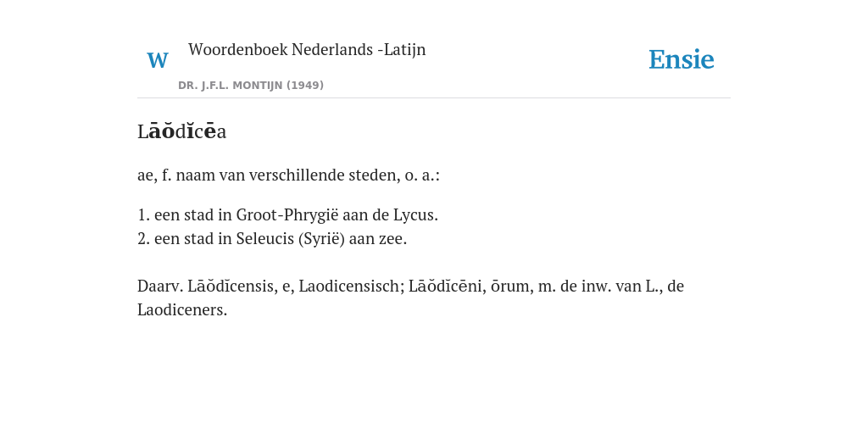Image resolution: width=868 pixels, height=434 pixels.
Task: Click list item 2 about Seleucis
Action: 272,238
